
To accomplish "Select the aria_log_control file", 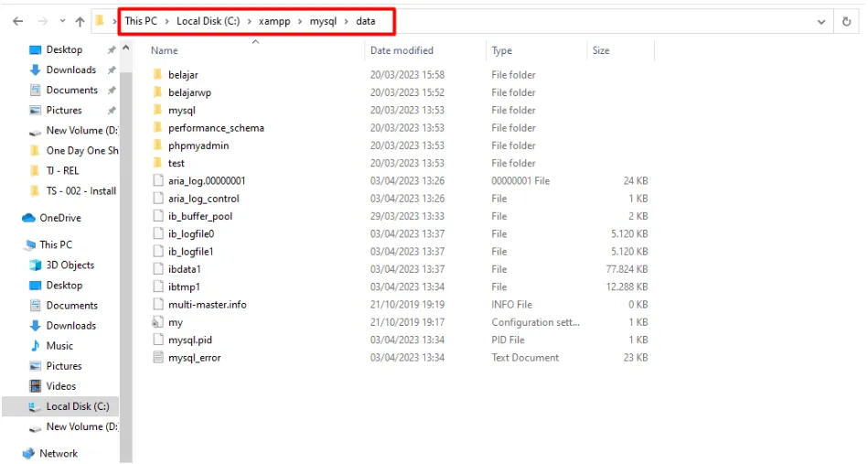I will click(204, 199).
